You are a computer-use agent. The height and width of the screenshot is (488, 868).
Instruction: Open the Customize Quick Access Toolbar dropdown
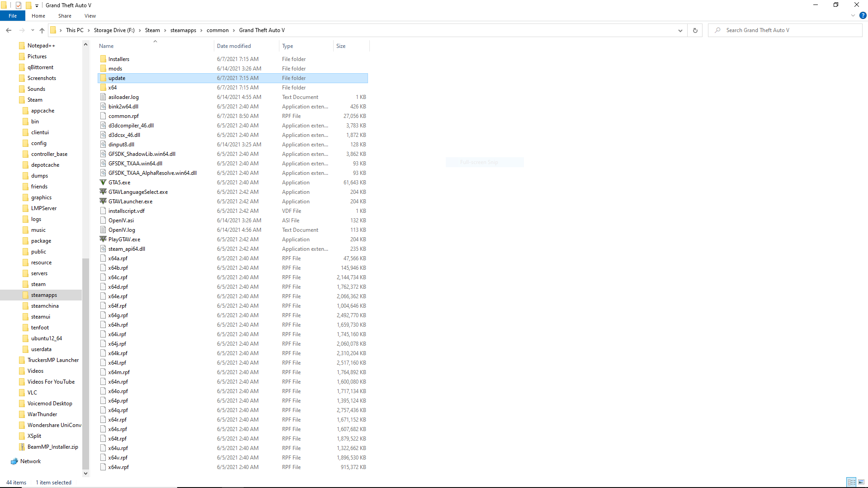tap(37, 5)
